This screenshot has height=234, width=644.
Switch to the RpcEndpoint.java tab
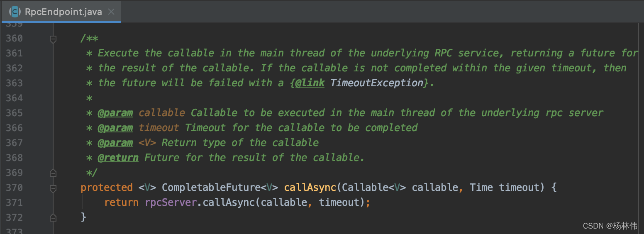(x=63, y=12)
